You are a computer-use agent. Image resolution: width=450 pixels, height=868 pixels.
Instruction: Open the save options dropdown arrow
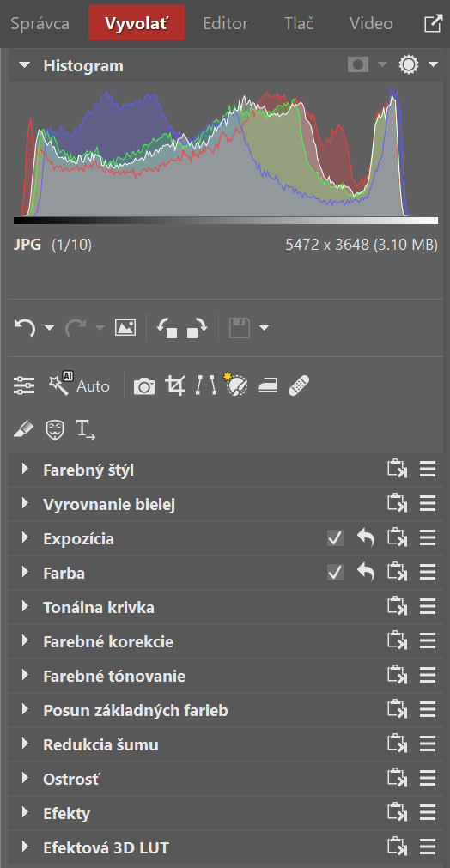coord(264,328)
